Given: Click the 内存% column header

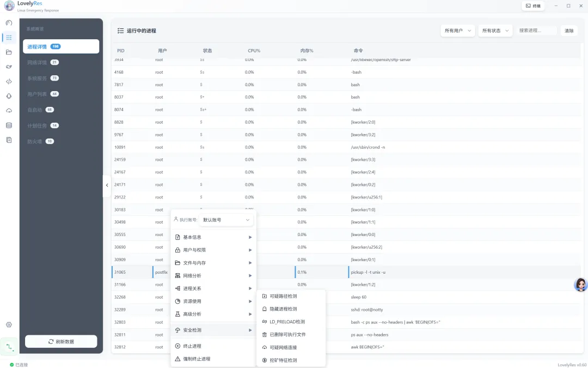Looking at the screenshot, I should pyautogui.click(x=307, y=51).
